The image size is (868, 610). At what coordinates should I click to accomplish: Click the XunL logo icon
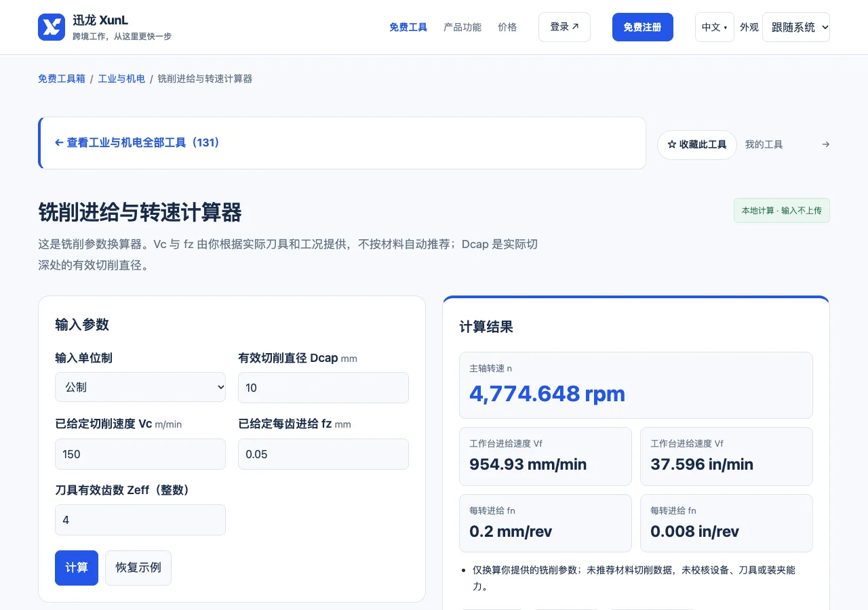click(x=52, y=27)
